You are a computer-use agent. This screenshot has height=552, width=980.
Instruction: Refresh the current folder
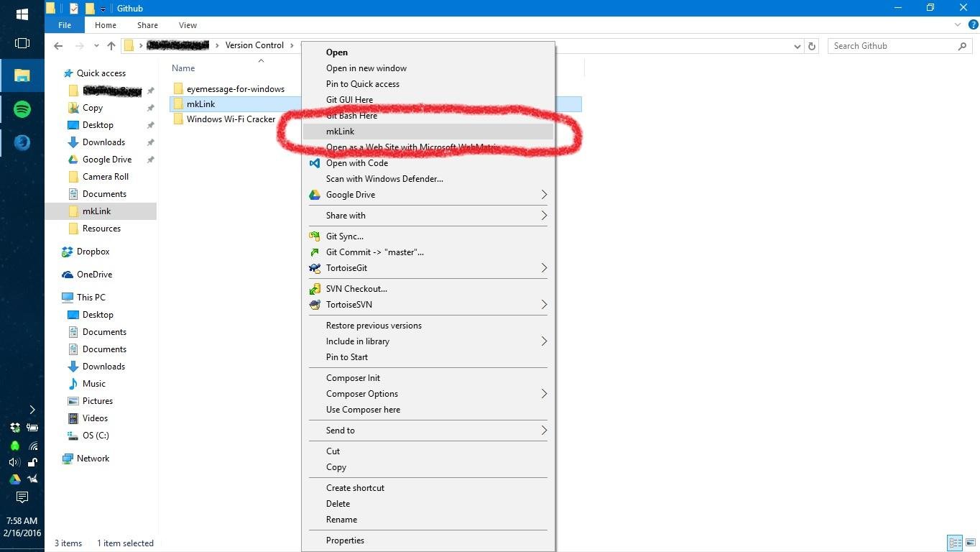(x=811, y=45)
